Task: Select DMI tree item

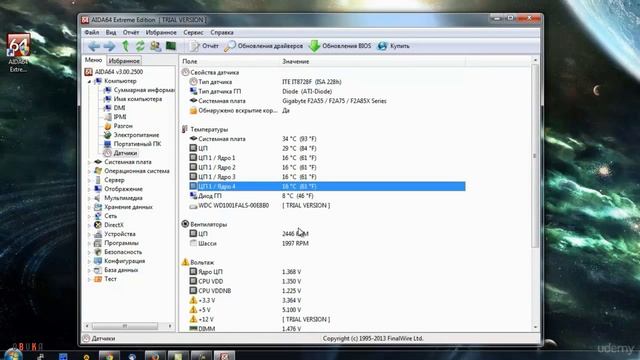Action: (115, 108)
